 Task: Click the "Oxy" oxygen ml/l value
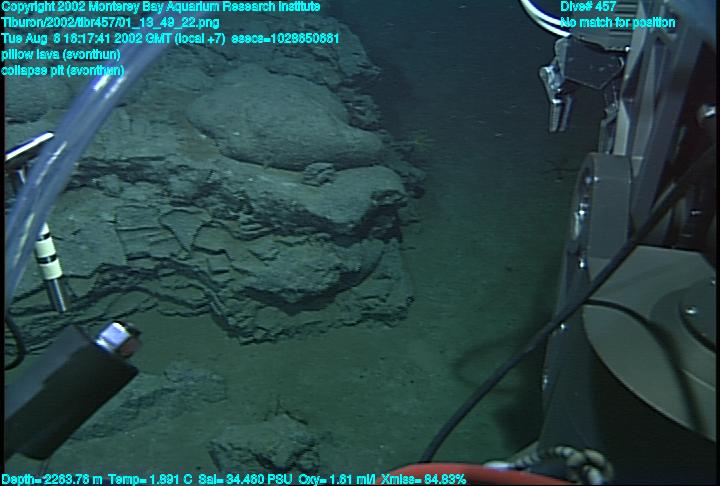click(340, 480)
